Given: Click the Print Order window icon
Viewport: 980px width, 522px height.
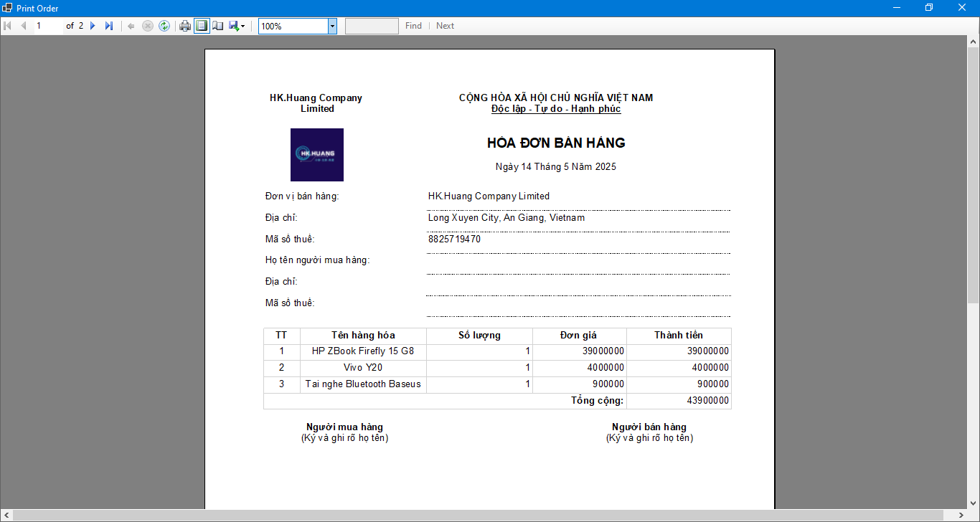Looking at the screenshot, I should pyautogui.click(x=7, y=8).
